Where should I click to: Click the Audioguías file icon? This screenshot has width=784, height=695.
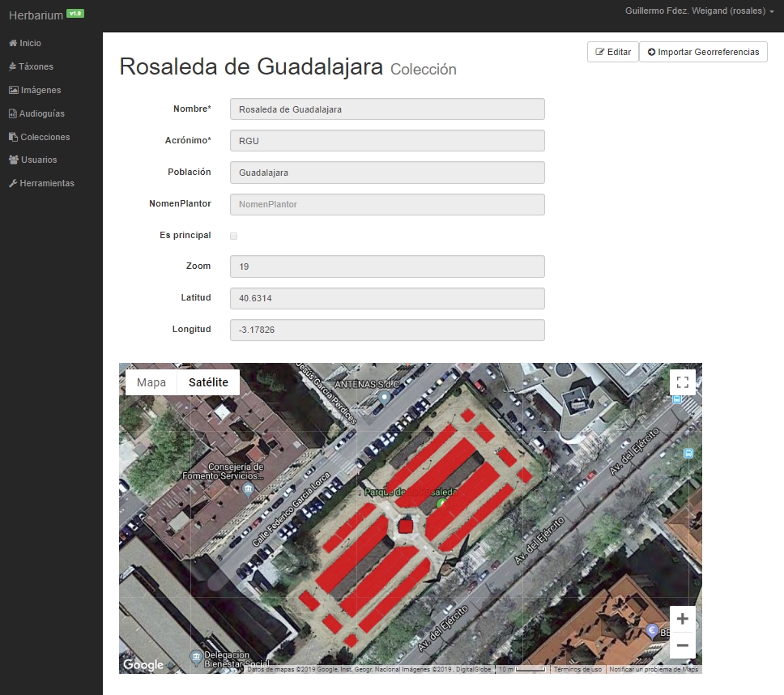pyautogui.click(x=13, y=114)
